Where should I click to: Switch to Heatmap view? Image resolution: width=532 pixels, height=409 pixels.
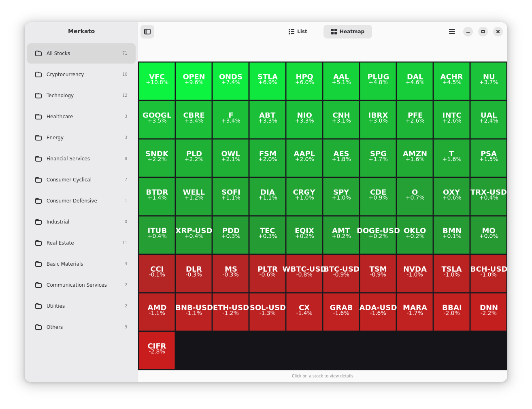point(348,32)
